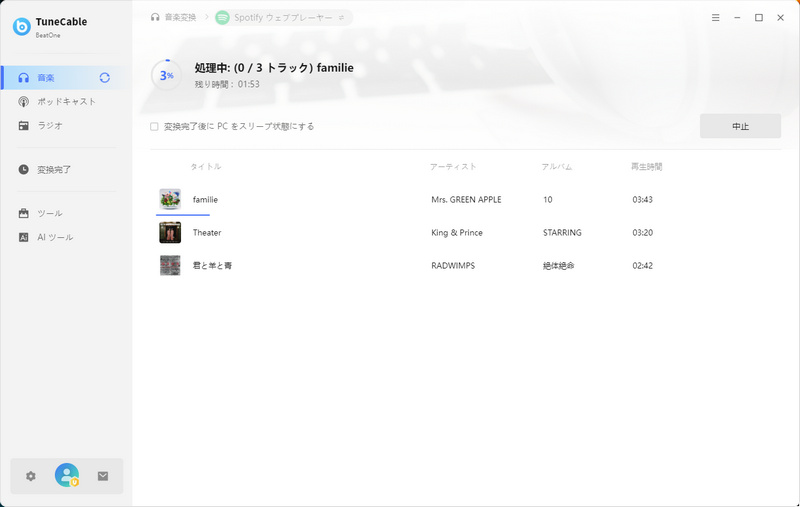This screenshot has height=507, width=800.
Task: Open the hamburger menu icon
Action: pyautogui.click(x=715, y=17)
